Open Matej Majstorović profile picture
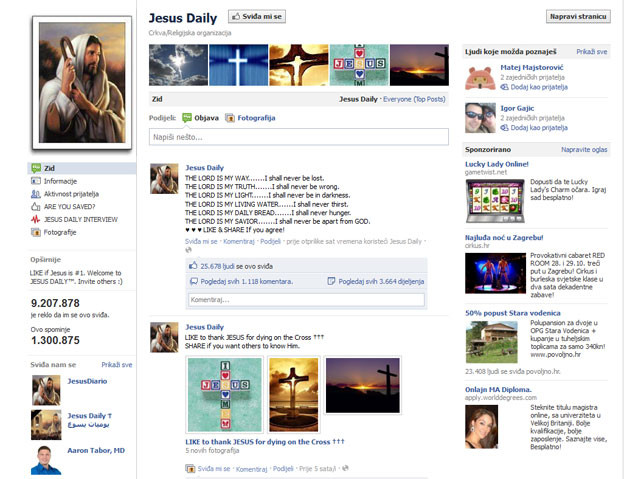The height and width of the screenshot is (479, 624). [480, 77]
